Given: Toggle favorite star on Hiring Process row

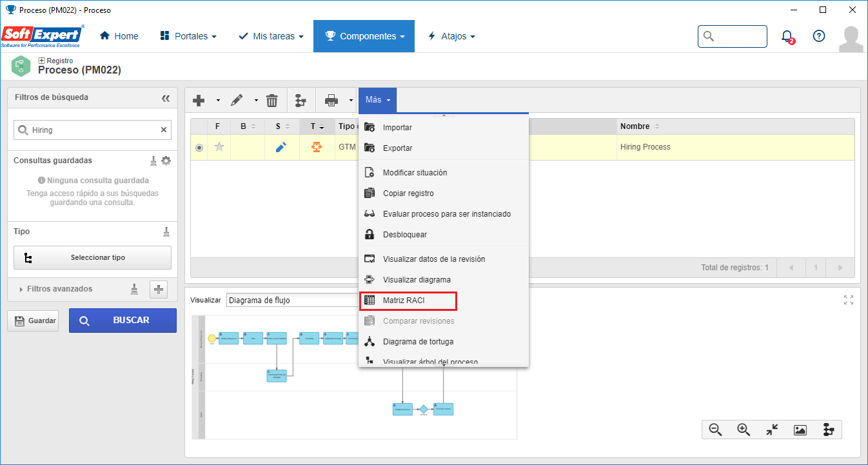Looking at the screenshot, I should [219, 147].
